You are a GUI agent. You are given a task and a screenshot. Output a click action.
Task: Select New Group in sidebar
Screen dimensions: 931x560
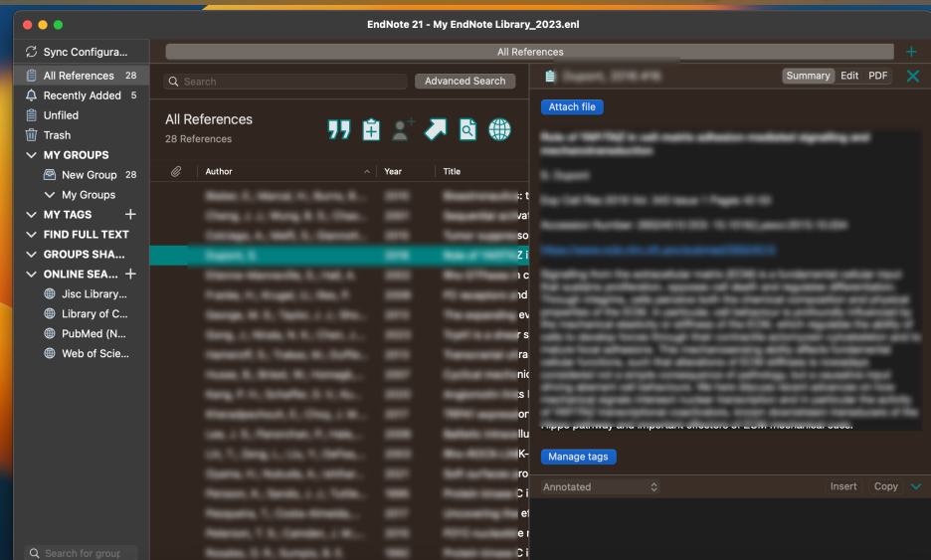(x=90, y=175)
